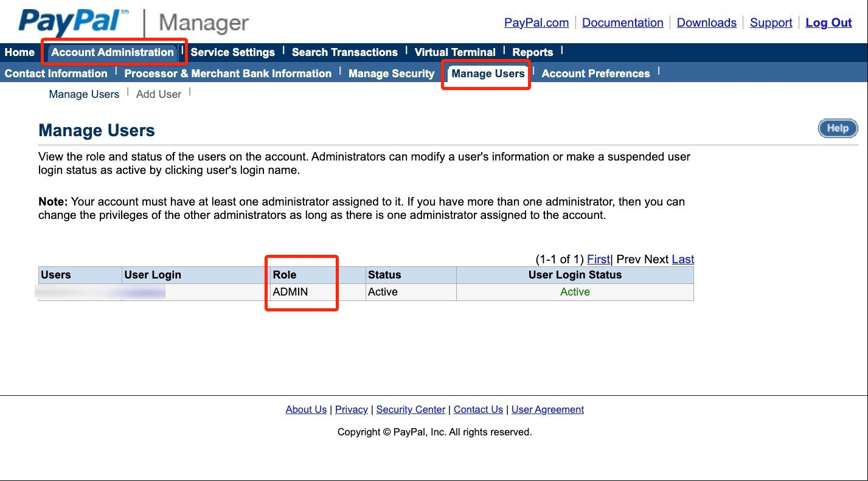Open the Documentation link
Viewport: 868px width, 481px height.
(623, 22)
